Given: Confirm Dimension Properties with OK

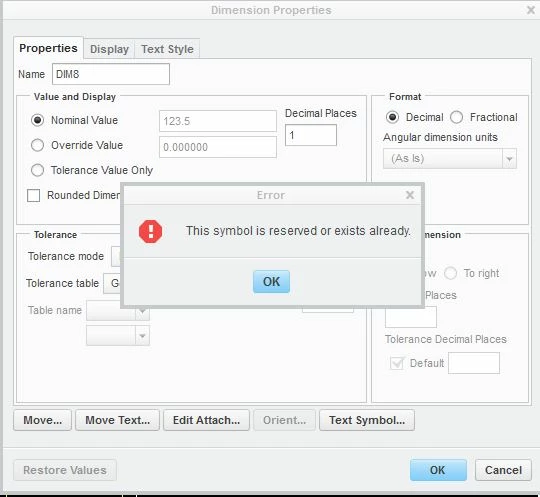Looking at the screenshot, I should [x=438, y=470].
